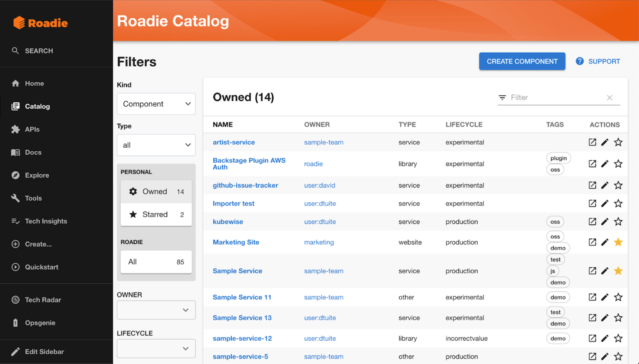Open the Owner dropdown in Filters

point(156,310)
